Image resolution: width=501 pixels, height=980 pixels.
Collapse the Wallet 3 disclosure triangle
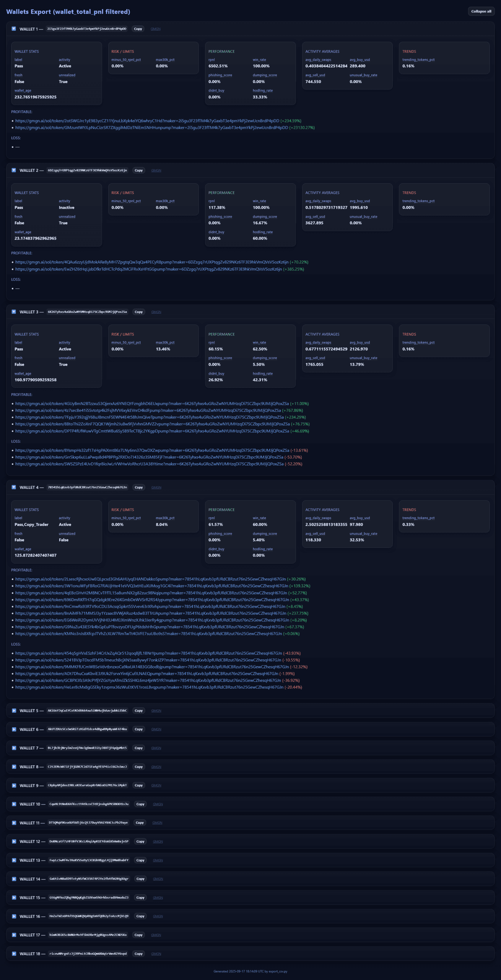coord(14,312)
